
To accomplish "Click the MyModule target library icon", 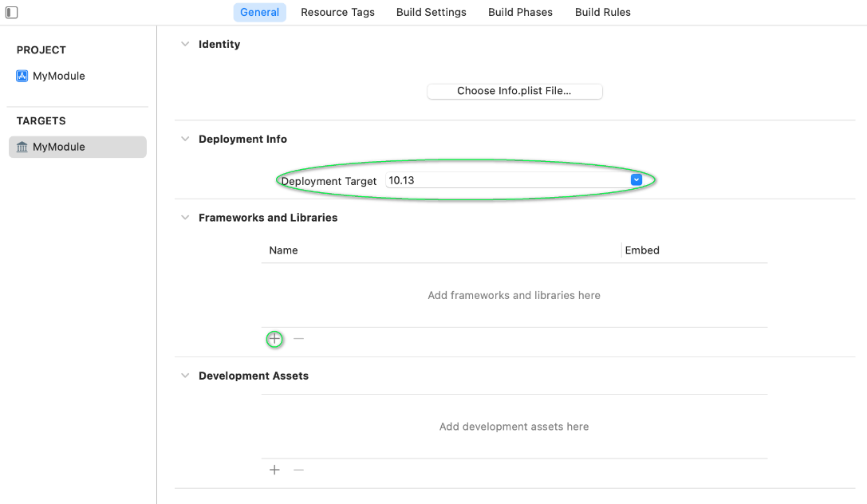I will [22, 147].
